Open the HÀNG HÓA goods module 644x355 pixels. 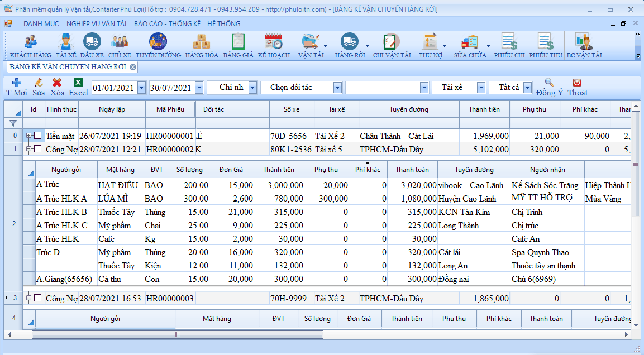(202, 46)
